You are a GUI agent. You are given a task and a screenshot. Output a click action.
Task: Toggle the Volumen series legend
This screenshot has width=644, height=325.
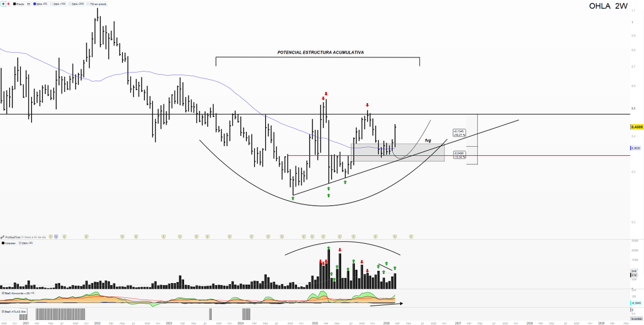(9, 243)
